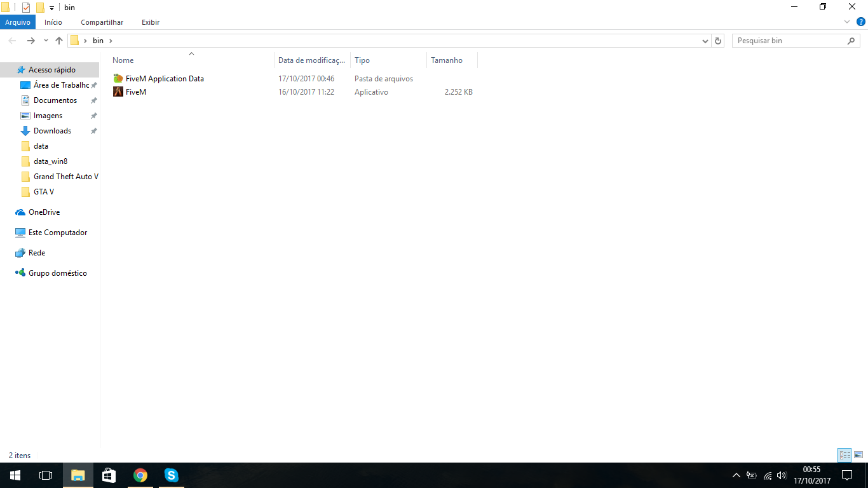This screenshot has height=488, width=868.
Task: Click the search magnifier icon
Action: [851, 41]
